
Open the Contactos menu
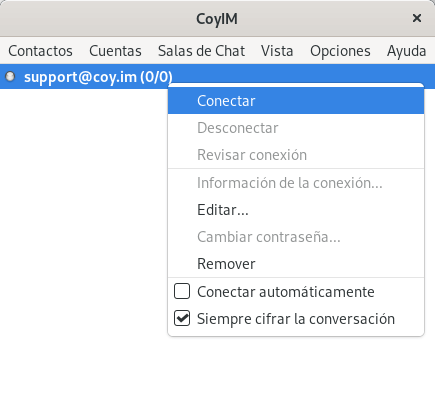40,51
